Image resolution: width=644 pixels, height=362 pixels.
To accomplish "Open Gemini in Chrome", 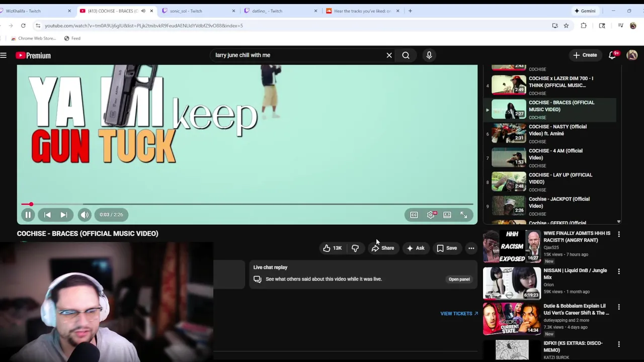I will pyautogui.click(x=585, y=11).
